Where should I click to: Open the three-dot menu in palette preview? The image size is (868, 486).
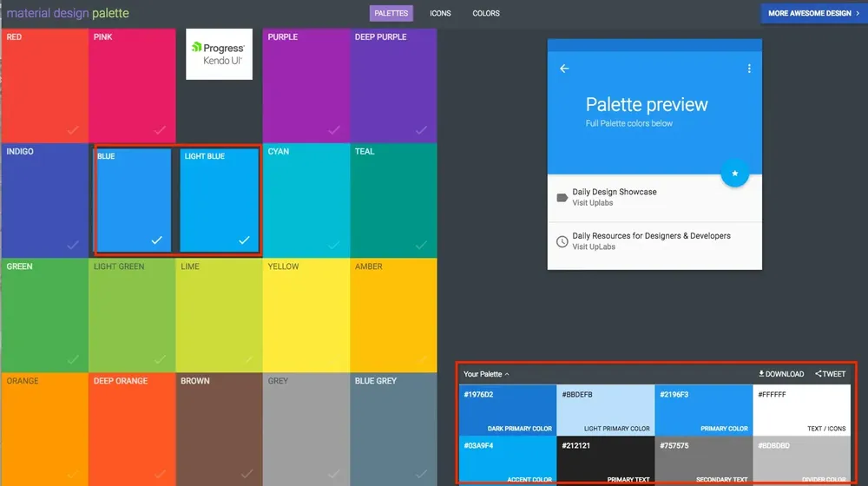(749, 69)
